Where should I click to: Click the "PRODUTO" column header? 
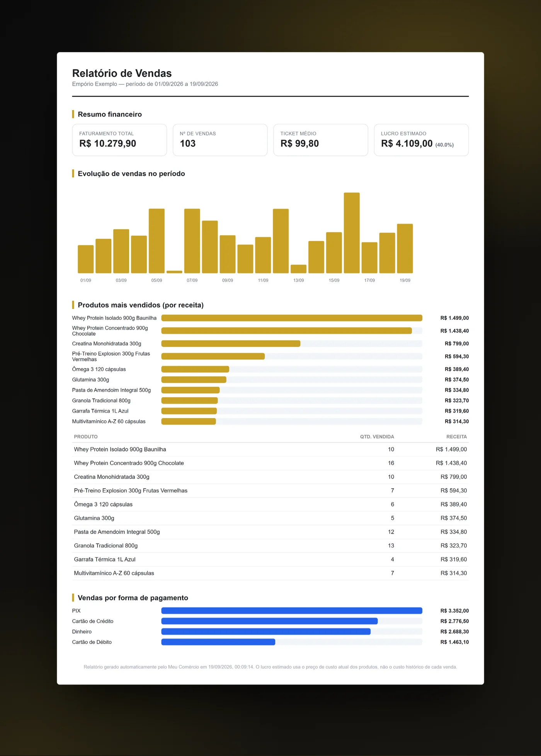tap(86, 437)
